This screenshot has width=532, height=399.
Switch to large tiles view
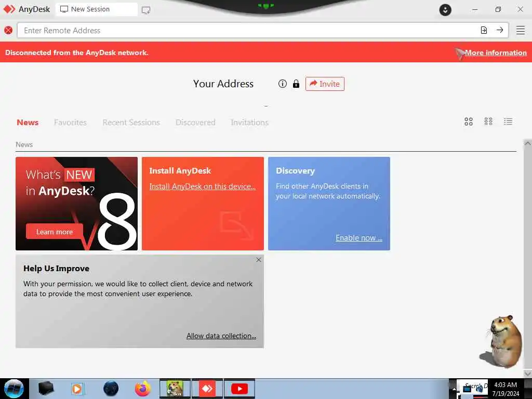(468, 122)
